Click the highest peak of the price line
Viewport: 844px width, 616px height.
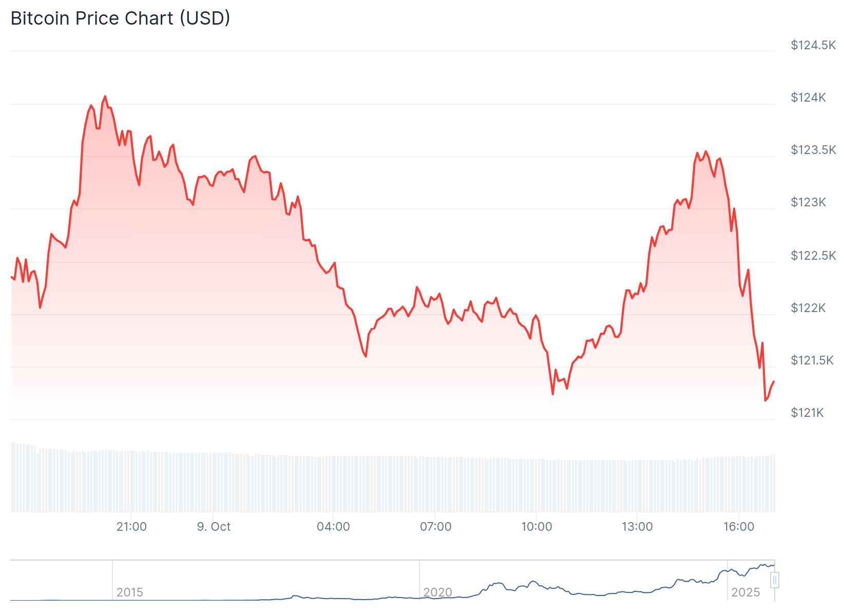[x=105, y=97]
